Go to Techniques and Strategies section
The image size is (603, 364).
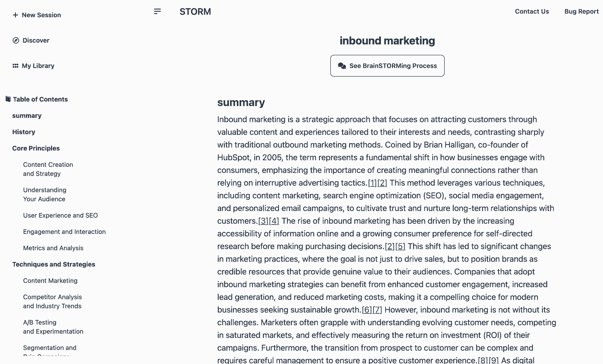pos(54,264)
